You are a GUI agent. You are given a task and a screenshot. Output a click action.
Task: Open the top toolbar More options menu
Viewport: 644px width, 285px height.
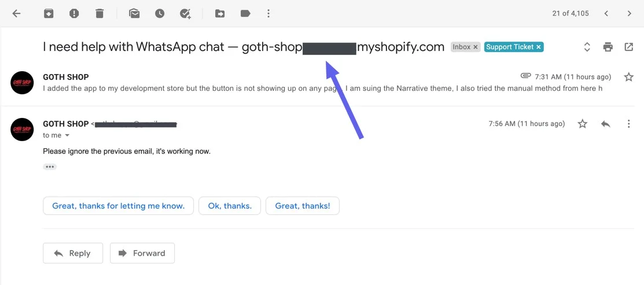click(268, 13)
